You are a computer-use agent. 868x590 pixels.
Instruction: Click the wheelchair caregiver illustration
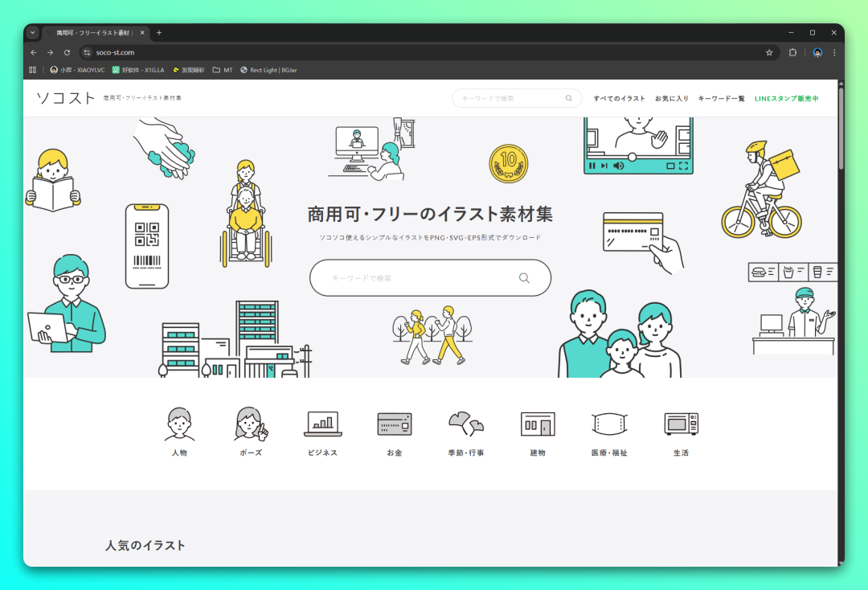point(246,214)
